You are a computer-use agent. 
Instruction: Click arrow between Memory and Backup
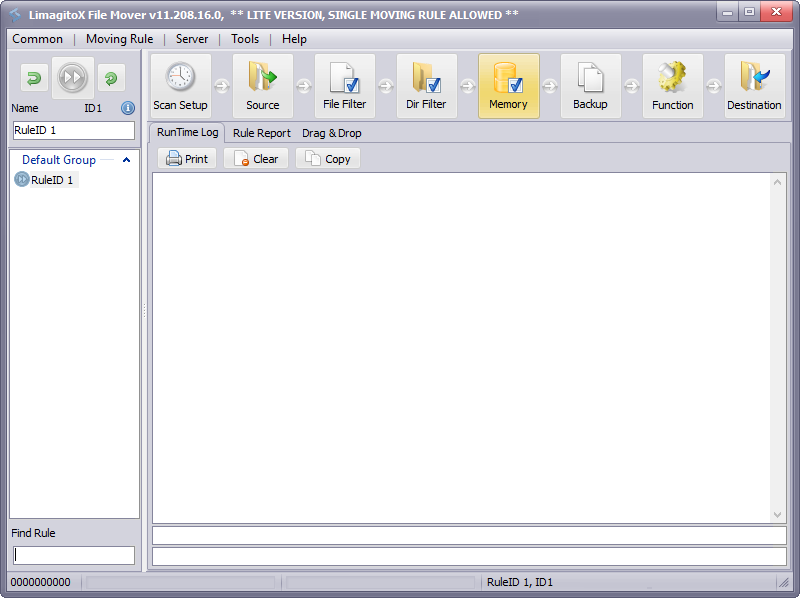550,86
